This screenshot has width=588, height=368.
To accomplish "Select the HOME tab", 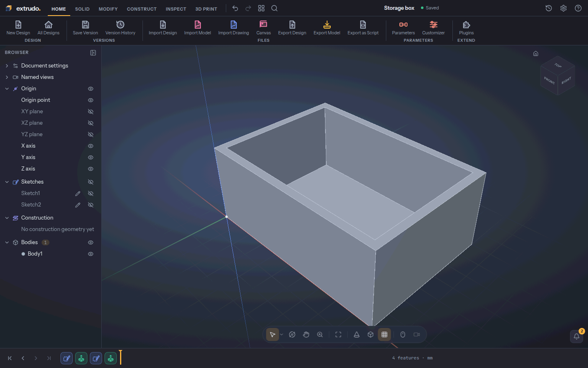I will 59,9.
